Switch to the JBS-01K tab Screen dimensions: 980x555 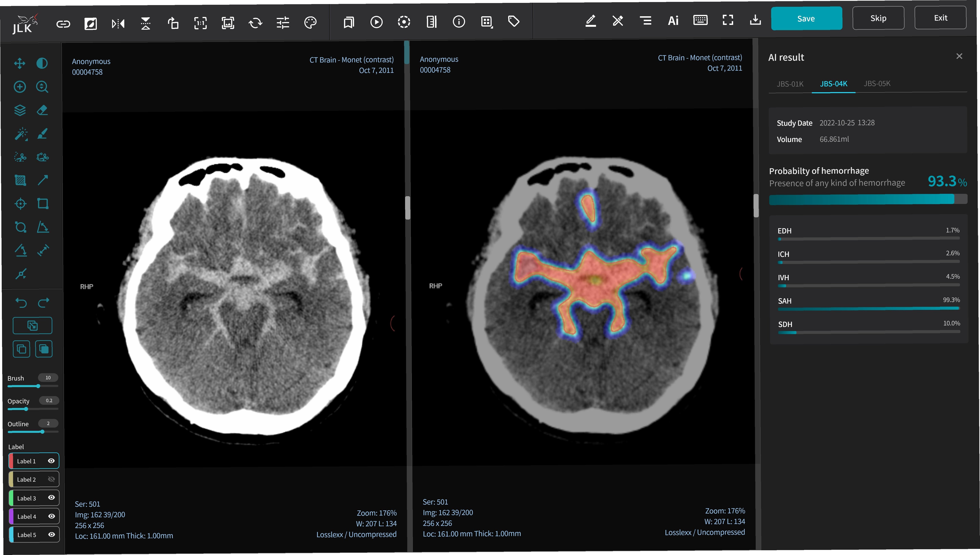coord(790,84)
